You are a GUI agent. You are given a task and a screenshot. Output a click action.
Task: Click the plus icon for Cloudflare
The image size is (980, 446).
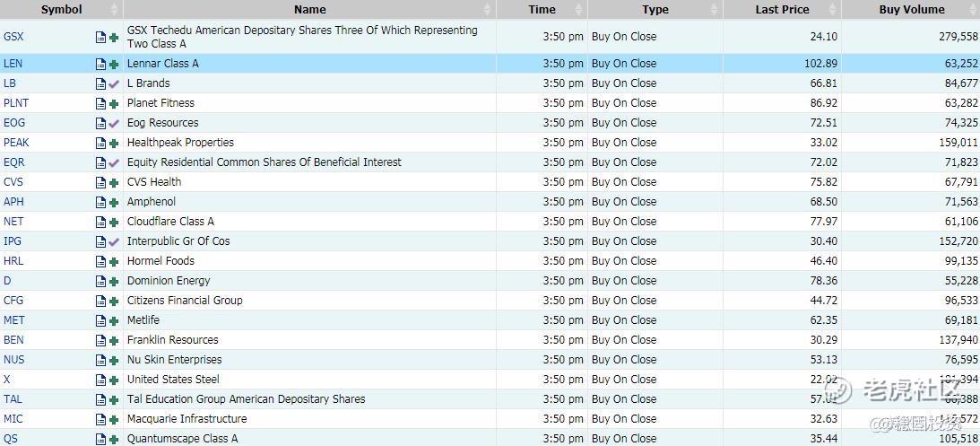[114, 222]
